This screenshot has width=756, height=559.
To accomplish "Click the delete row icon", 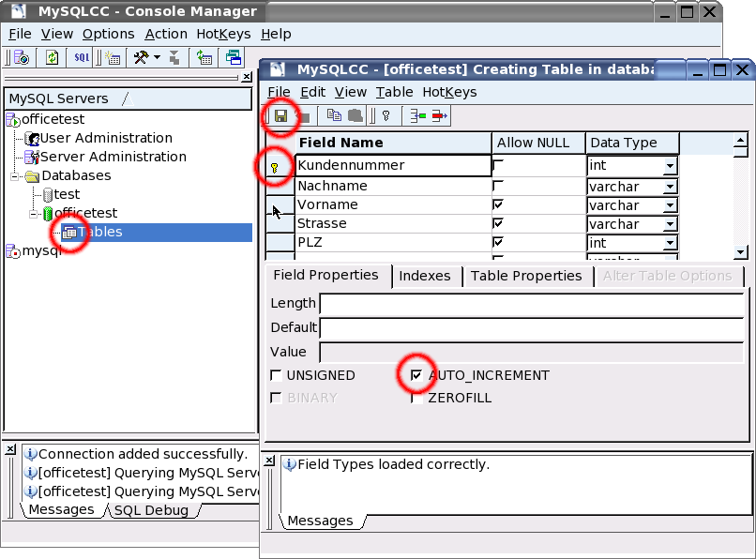I will (439, 115).
